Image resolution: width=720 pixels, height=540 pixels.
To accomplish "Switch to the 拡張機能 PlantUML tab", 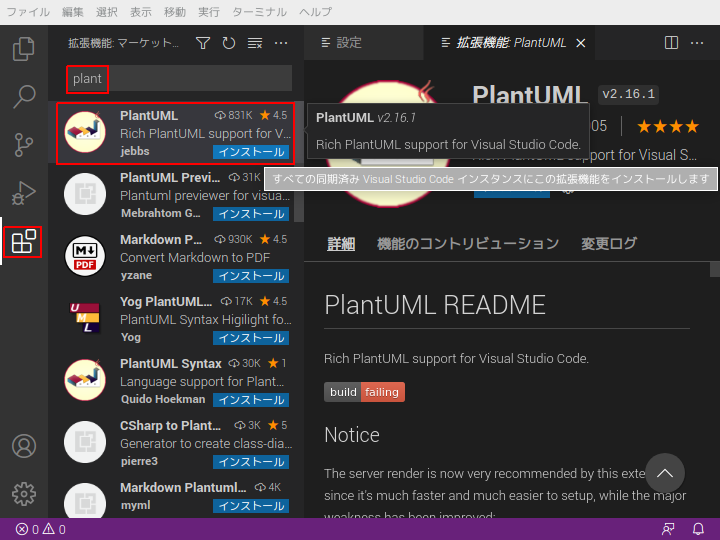I will click(509, 43).
